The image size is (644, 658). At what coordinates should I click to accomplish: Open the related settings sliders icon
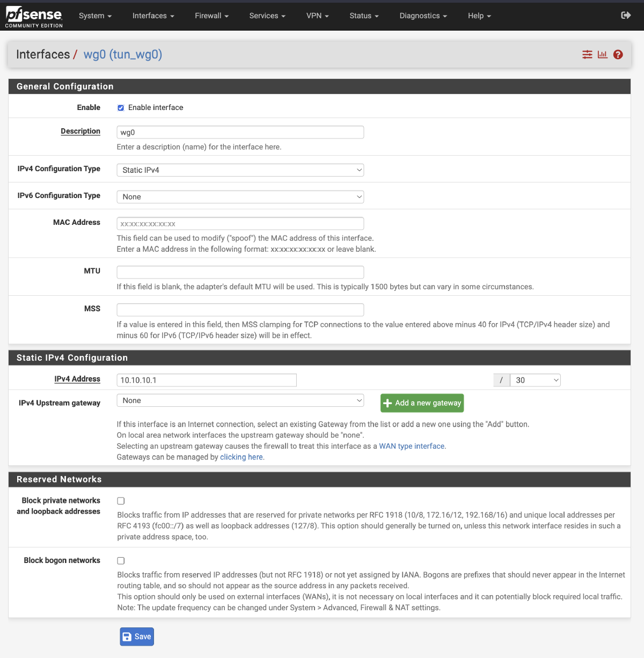click(587, 54)
